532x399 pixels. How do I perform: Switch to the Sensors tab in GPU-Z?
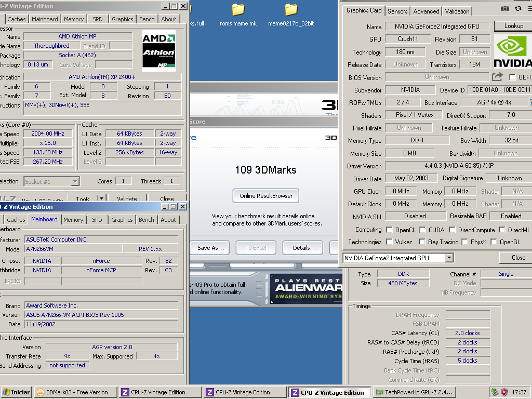click(x=397, y=11)
